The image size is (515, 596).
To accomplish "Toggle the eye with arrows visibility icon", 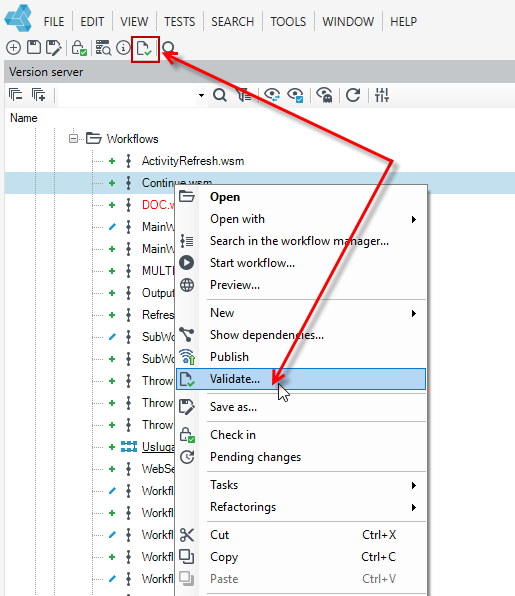I will pos(272,95).
